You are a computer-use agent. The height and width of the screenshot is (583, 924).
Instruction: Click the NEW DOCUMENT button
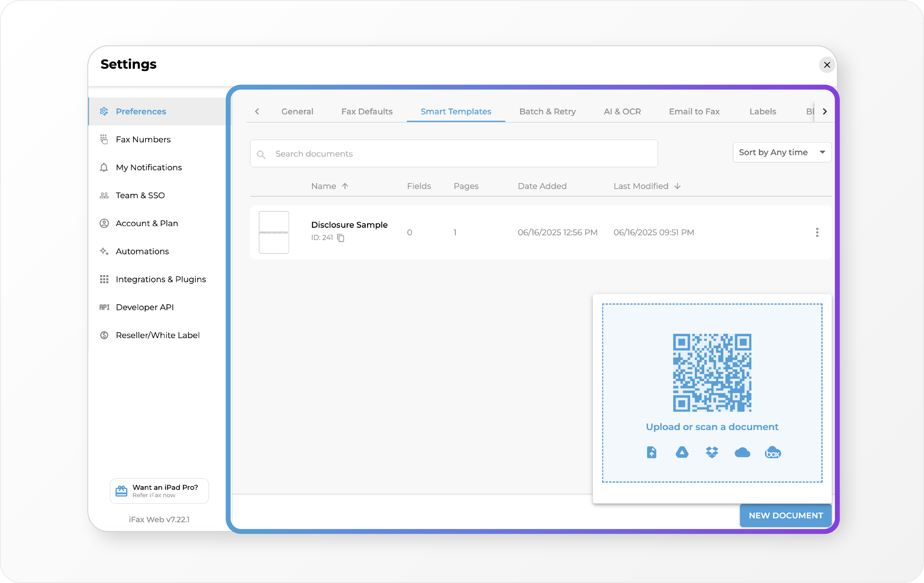pyautogui.click(x=785, y=516)
